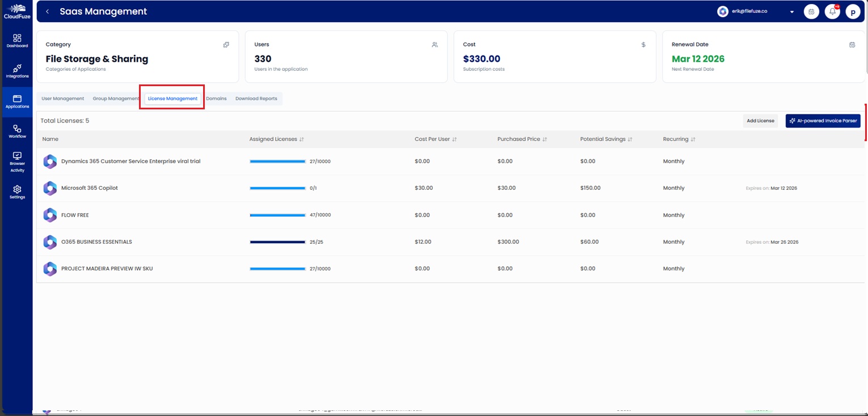Open the Dashboard from the sidebar
868x416 pixels.
pos(16,40)
